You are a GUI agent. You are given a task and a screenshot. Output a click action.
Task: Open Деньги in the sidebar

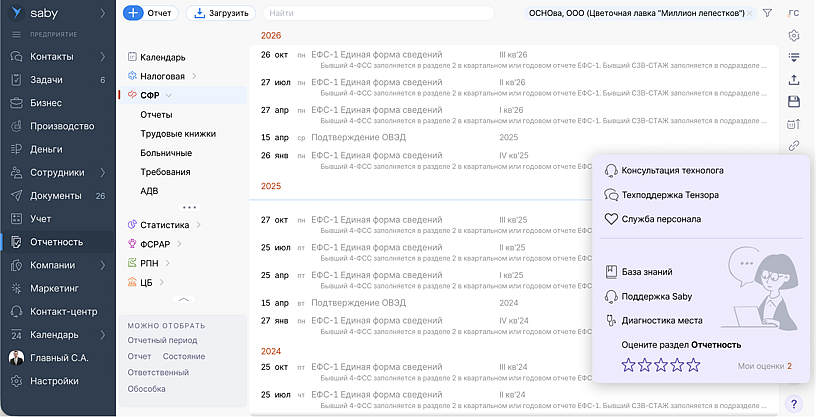46,149
